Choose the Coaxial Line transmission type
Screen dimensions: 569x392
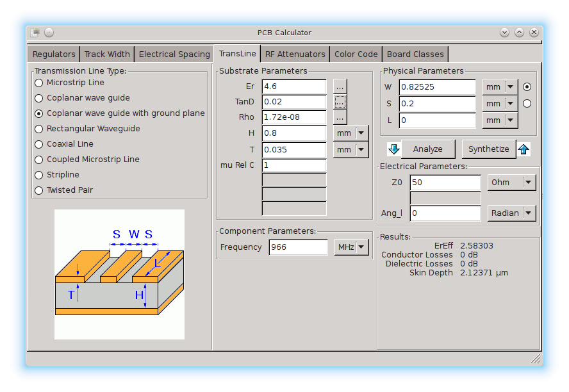[39, 144]
